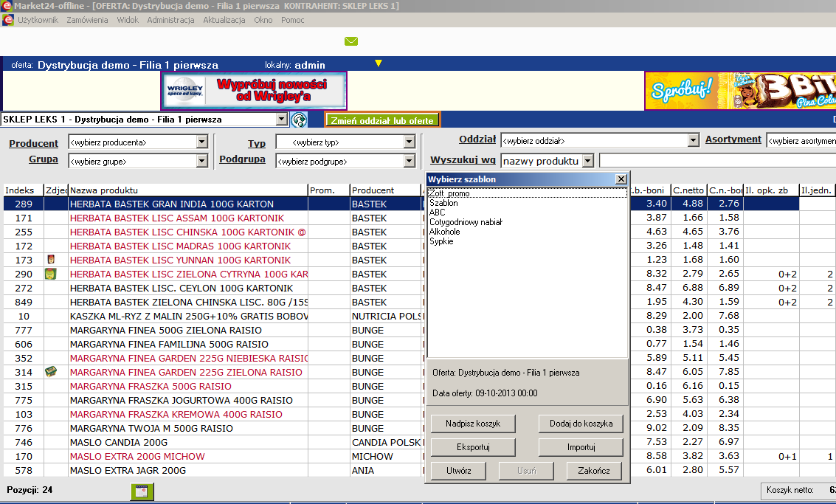Open the Widok menu
836x504 pixels.
point(128,20)
